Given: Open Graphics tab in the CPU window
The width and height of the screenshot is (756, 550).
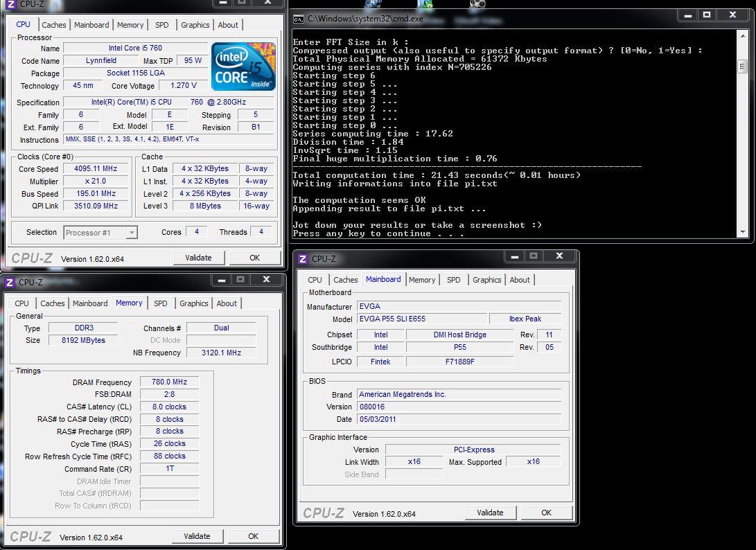Looking at the screenshot, I should pos(195,25).
